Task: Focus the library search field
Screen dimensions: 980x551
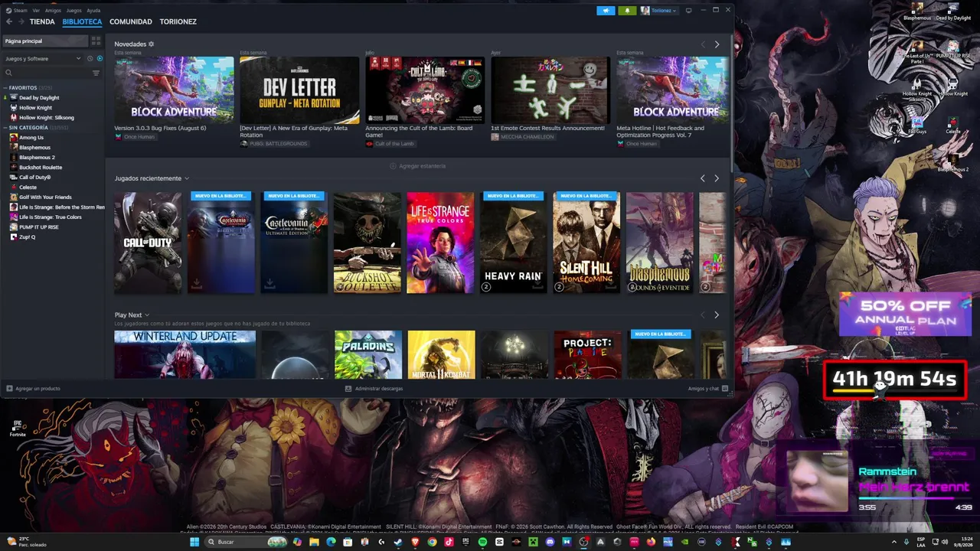Action: tap(46, 73)
